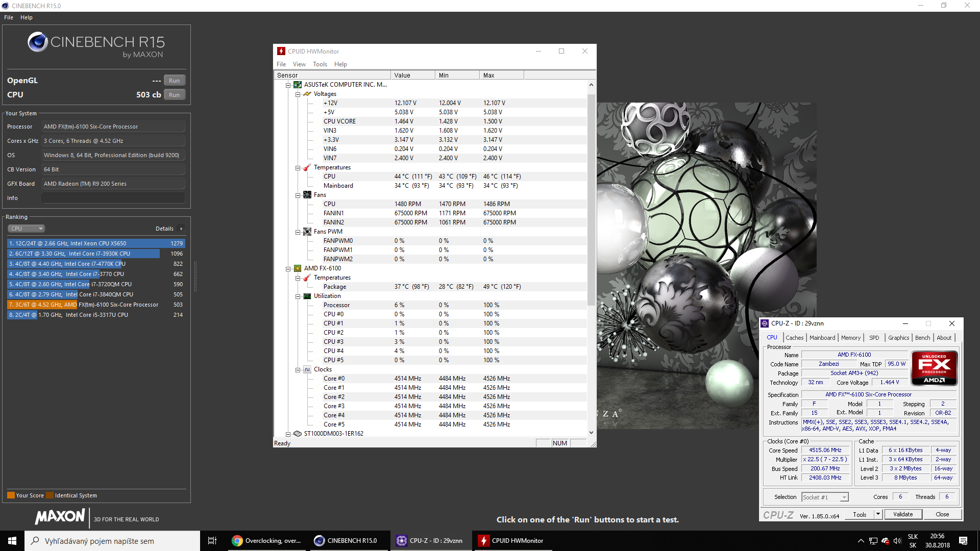Click the Clocks section icon
Viewport: 980px width, 551px height.
[307, 369]
